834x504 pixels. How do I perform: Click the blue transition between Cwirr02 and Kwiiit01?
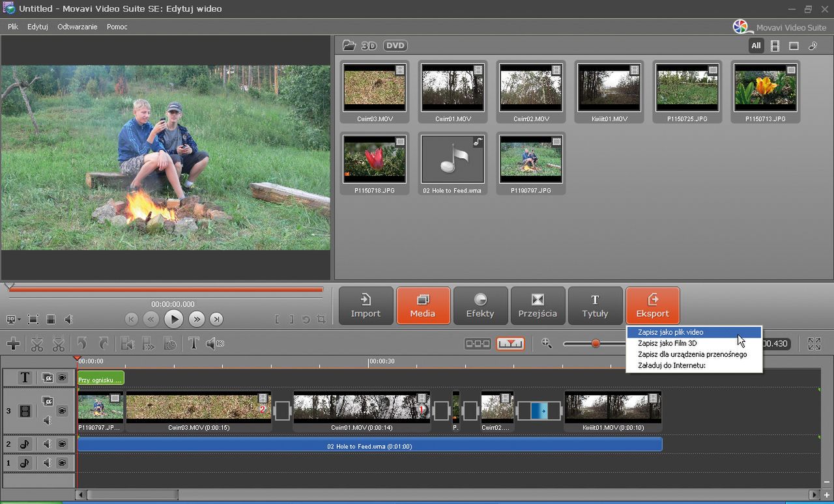pyautogui.click(x=539, y=411)
